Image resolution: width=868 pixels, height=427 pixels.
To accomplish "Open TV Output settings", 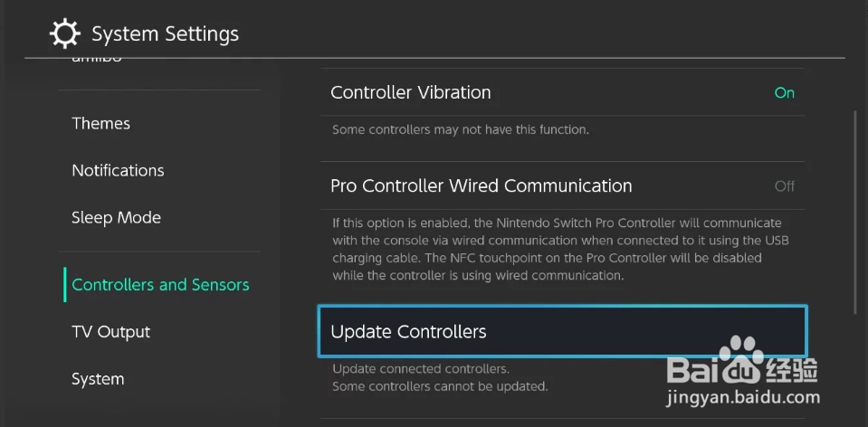I will [110, 332].
